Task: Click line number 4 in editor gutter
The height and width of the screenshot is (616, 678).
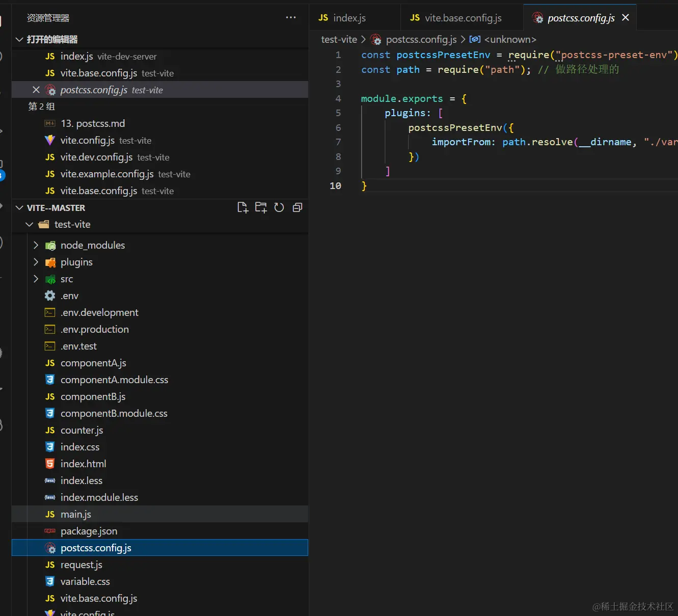Action: click(x=338, y=98)
